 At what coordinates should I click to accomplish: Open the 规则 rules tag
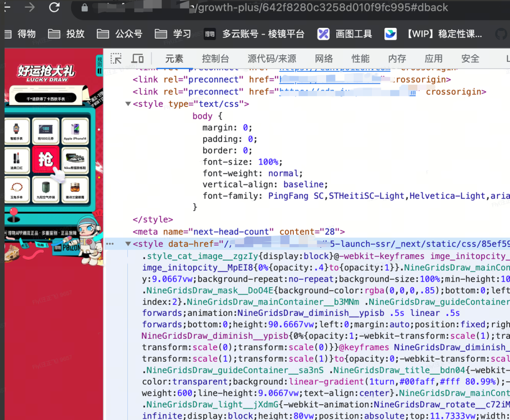[99, 66]
